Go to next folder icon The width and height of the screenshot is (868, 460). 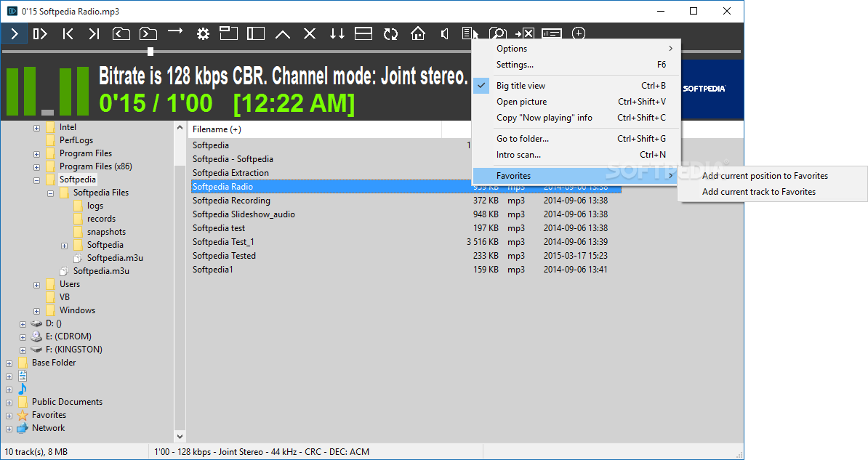pos(148,33)
